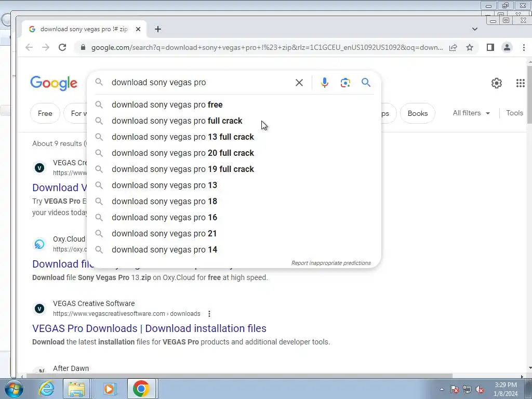Go to Google logo homepage

point(54,83)
